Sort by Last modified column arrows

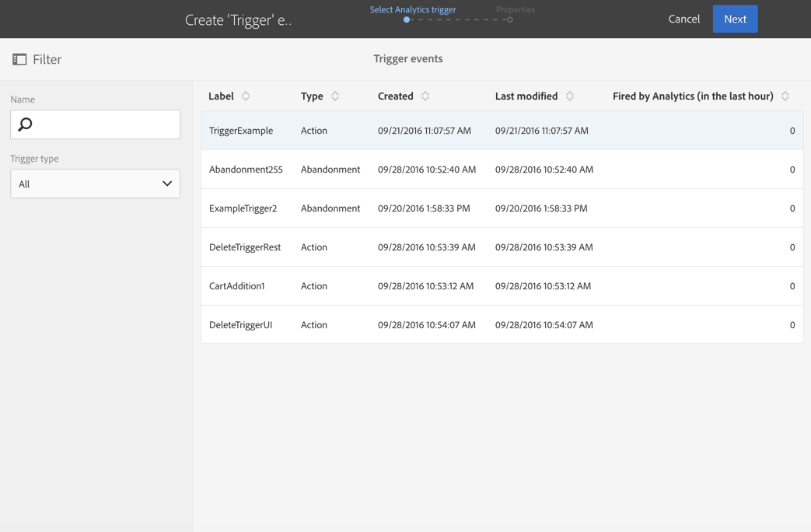coord(569,96)
